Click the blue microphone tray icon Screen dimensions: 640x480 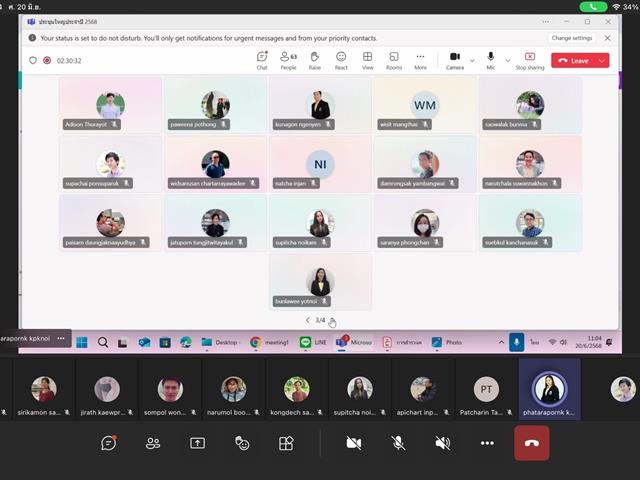[516, 342]
